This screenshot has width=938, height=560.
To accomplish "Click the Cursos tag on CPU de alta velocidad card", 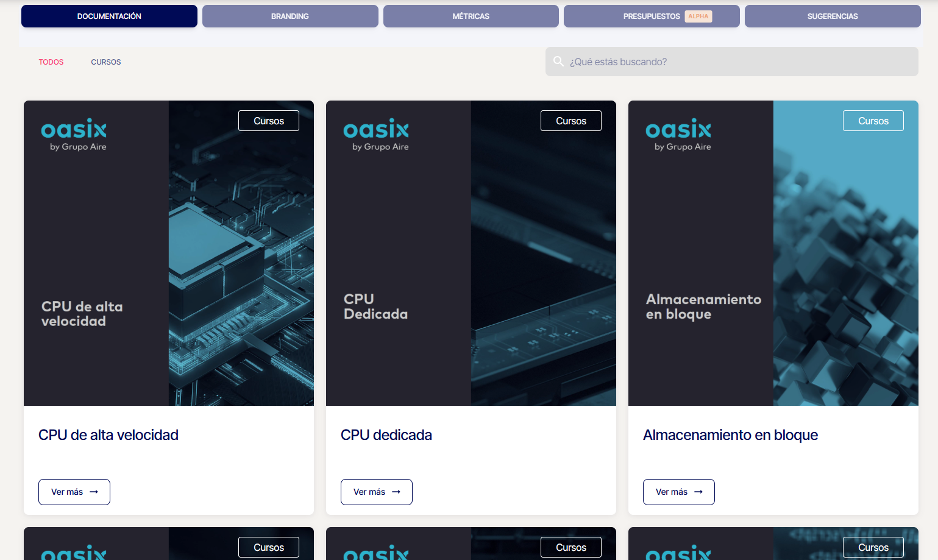I will tap(268, 121).
